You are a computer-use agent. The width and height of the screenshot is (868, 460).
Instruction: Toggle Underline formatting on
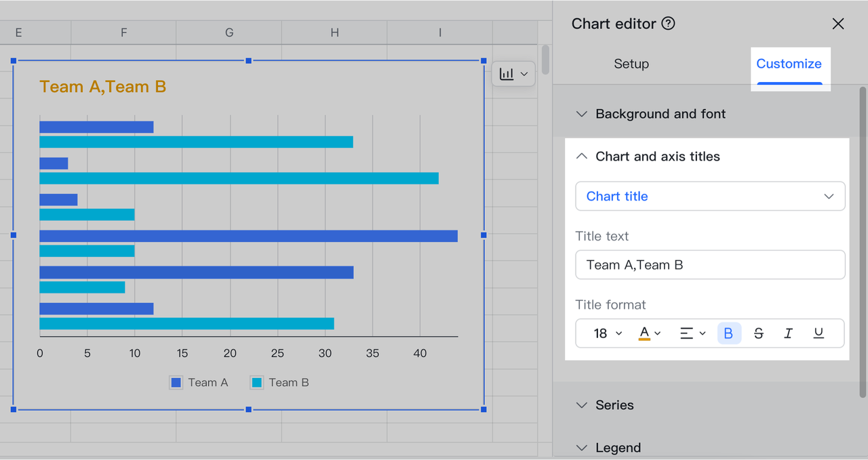818,333
